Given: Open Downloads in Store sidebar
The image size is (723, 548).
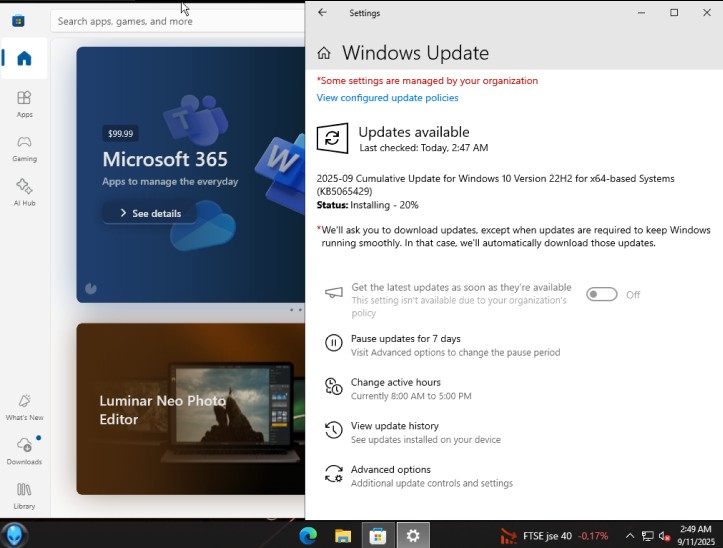Looking at the screenshot, I should 24,451.
